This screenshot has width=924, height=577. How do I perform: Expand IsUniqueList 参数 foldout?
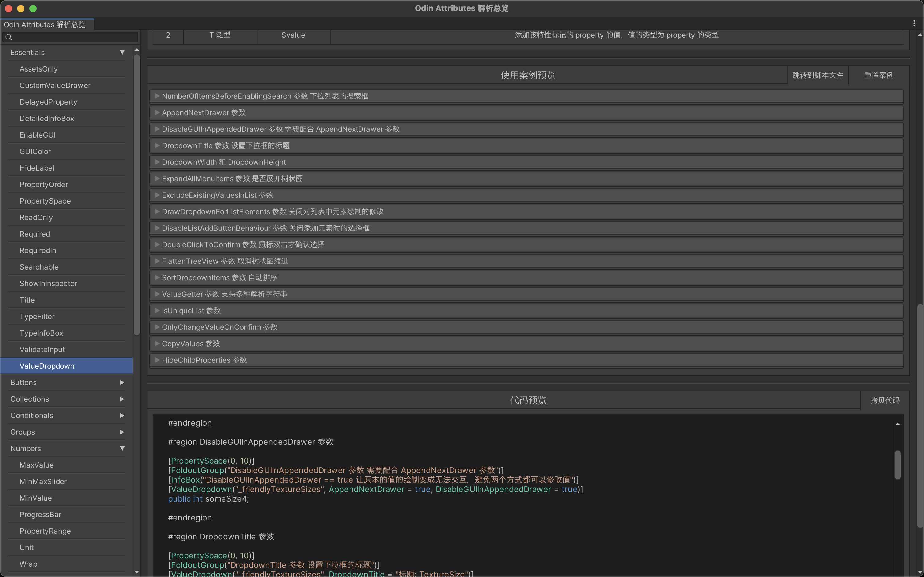click(526, 311)
